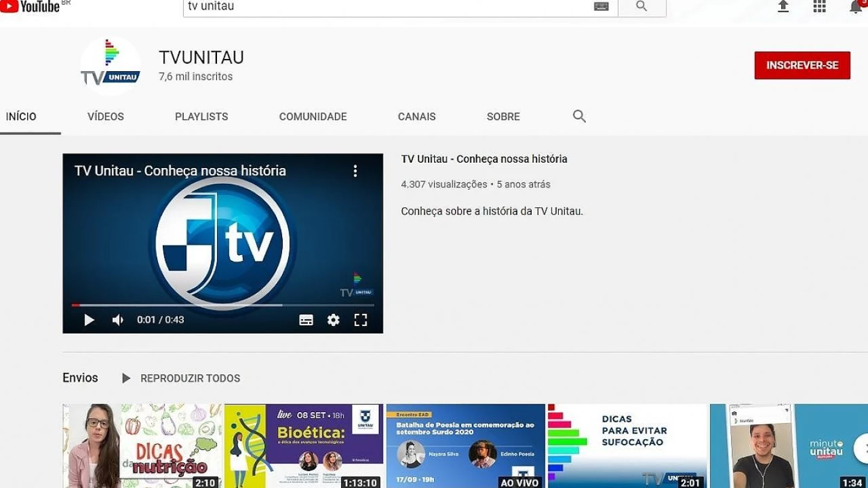
Task: Click the search field containing 'tv unitau'
Action: tap(400, 7)
